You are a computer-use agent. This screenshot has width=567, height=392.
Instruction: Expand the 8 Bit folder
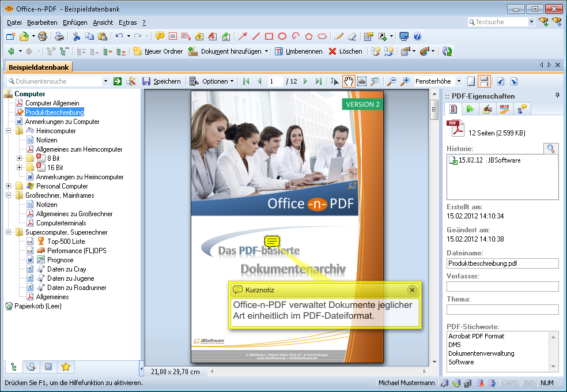pyautogui.click(x=20, y=158)
